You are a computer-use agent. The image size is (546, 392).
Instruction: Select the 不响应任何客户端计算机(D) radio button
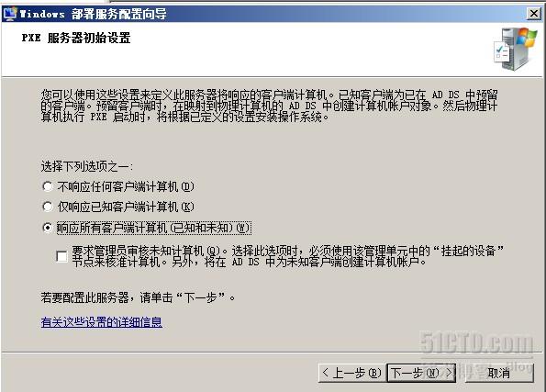tap(48, 186)
